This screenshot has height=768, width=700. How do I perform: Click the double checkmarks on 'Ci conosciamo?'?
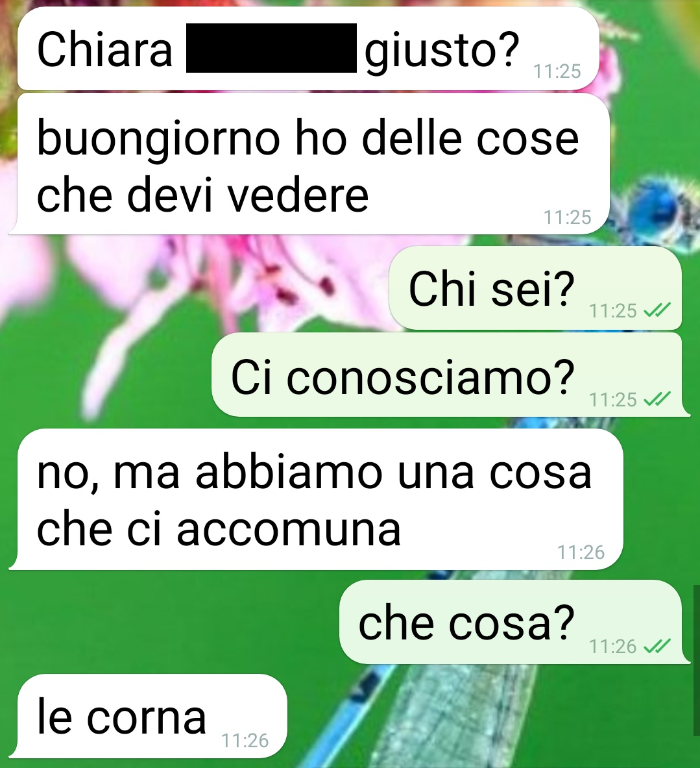click(x=657, y=399)
